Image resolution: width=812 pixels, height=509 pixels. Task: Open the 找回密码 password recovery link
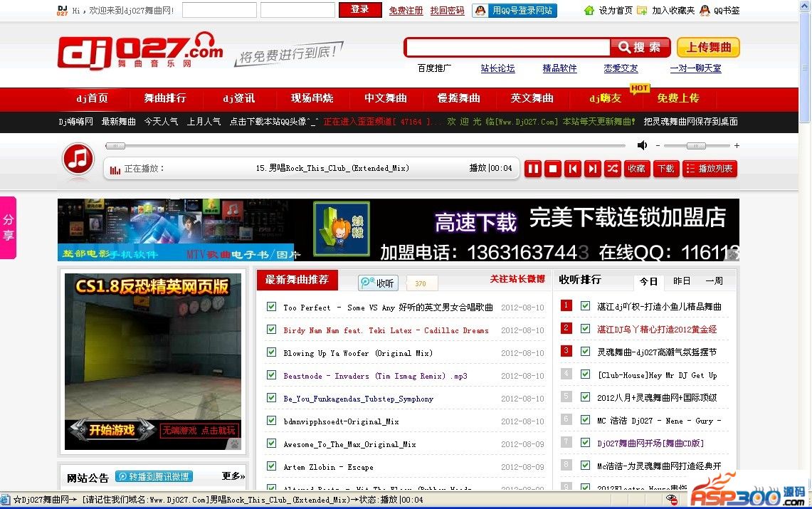447,11
